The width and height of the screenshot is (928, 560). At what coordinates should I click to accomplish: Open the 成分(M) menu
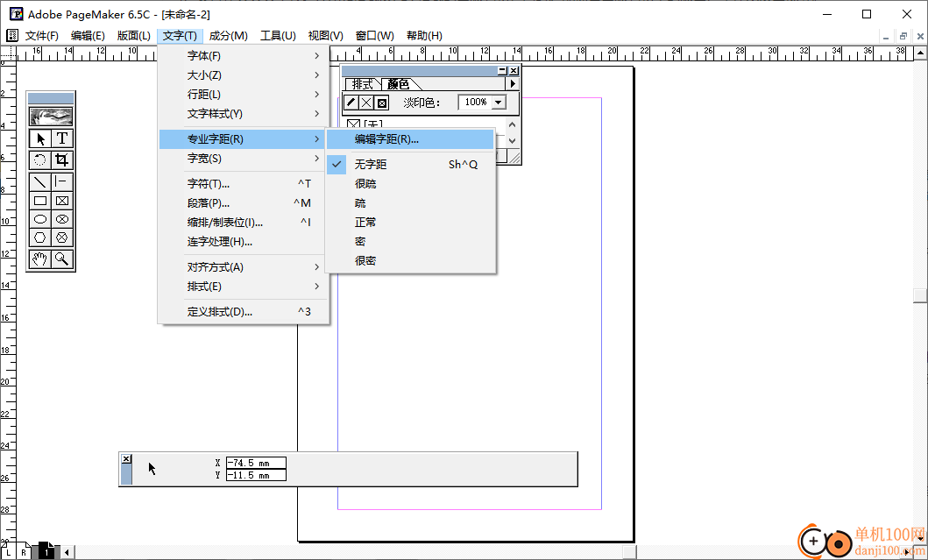click(229, 36)
